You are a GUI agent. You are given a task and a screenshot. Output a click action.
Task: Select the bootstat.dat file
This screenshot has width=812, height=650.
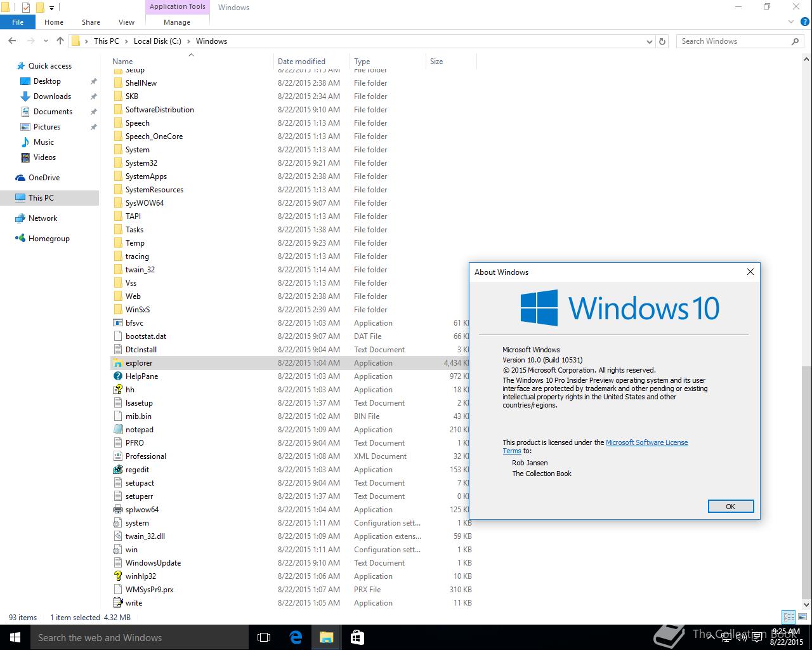click(146, 336)
